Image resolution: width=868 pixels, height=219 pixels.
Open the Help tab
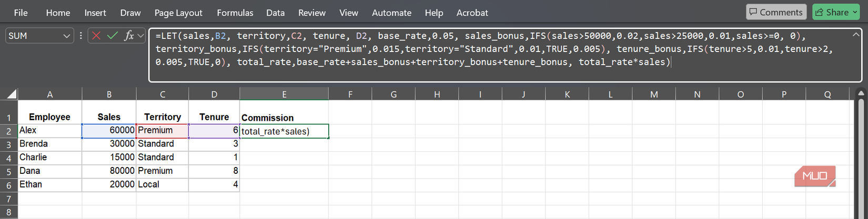click(434, 13)
